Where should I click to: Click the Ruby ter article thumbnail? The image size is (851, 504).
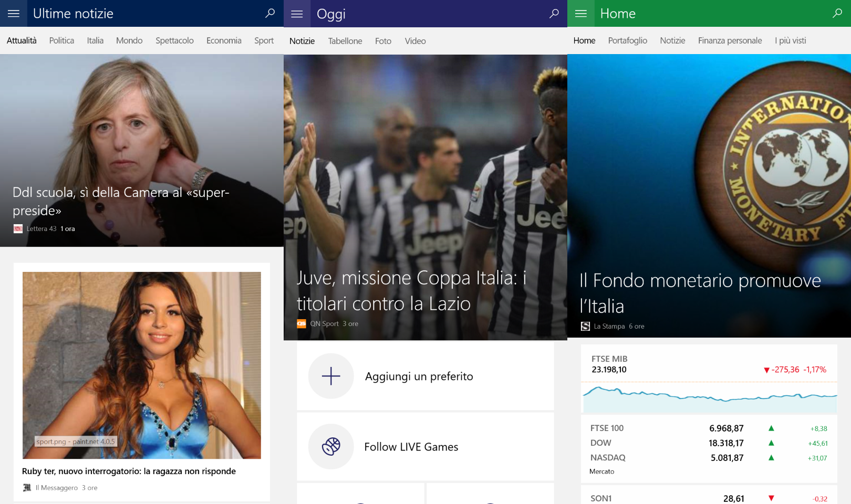pos(141,365)
